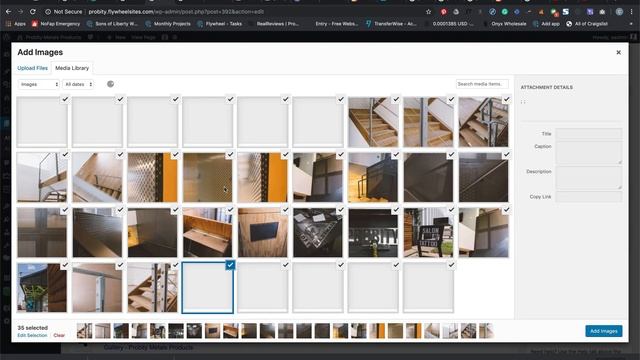Open the red Pinterest extension icon

point(443,12)
